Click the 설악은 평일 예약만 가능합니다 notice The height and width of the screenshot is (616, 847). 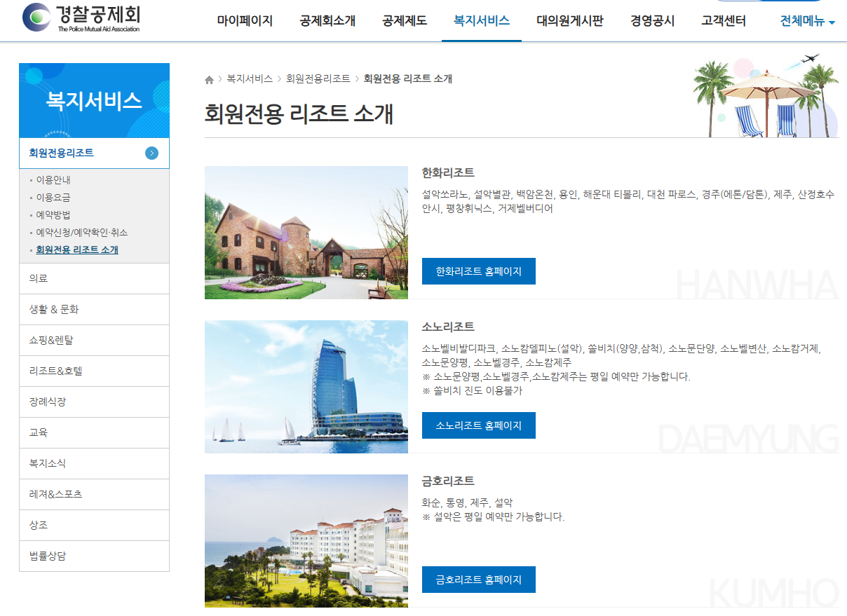click(x=493, y=516)
